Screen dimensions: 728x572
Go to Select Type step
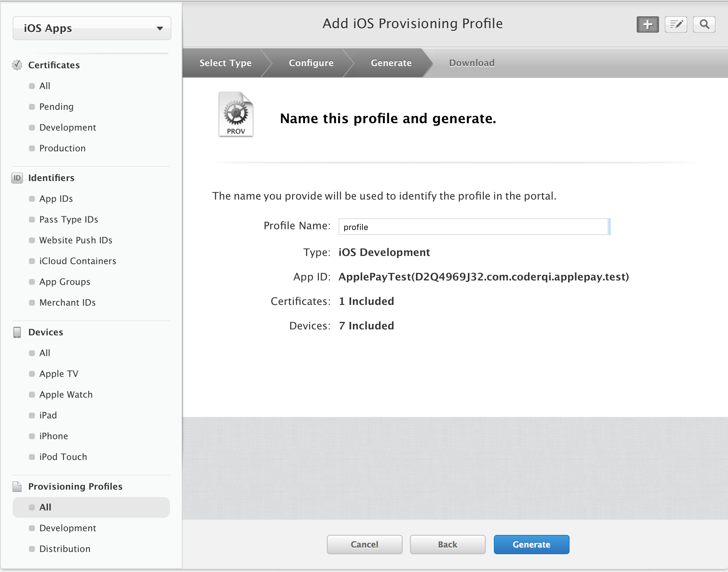[x=225, y=63]
